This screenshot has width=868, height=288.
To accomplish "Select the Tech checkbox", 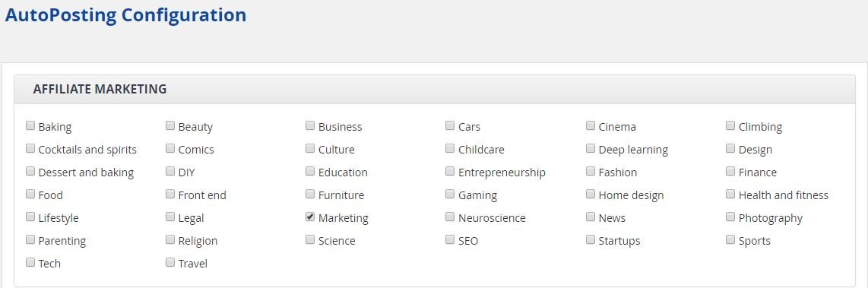I will pos(30,262).
